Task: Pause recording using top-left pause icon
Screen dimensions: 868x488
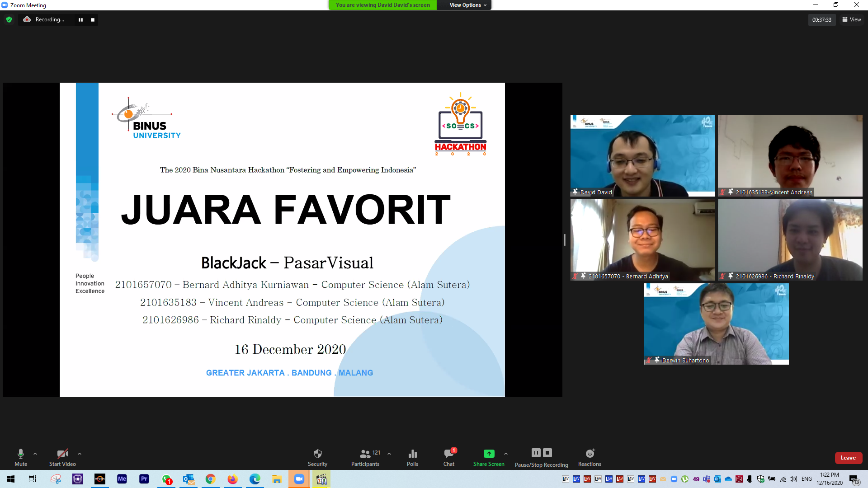Action: (x=80, y=20)
